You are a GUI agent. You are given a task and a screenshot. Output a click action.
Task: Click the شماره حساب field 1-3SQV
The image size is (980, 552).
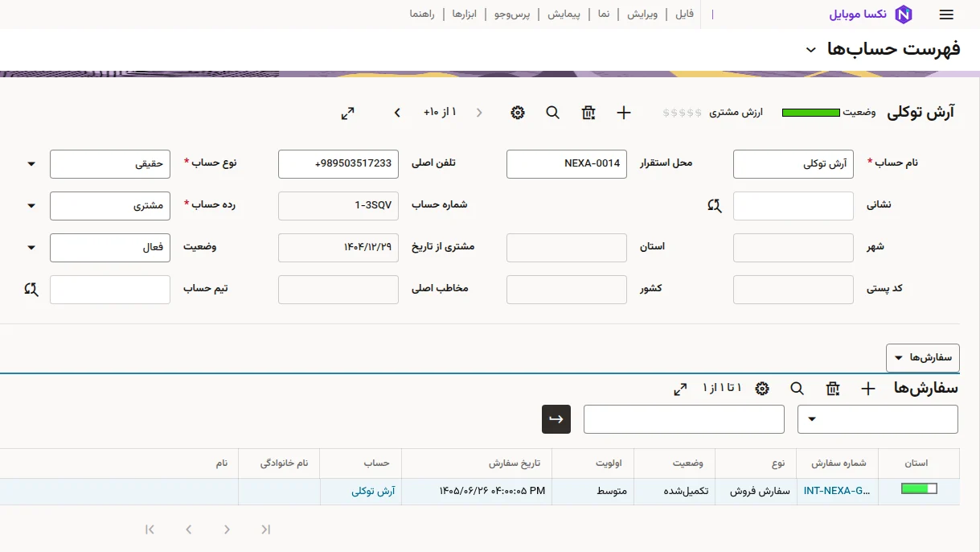[338, 206]
